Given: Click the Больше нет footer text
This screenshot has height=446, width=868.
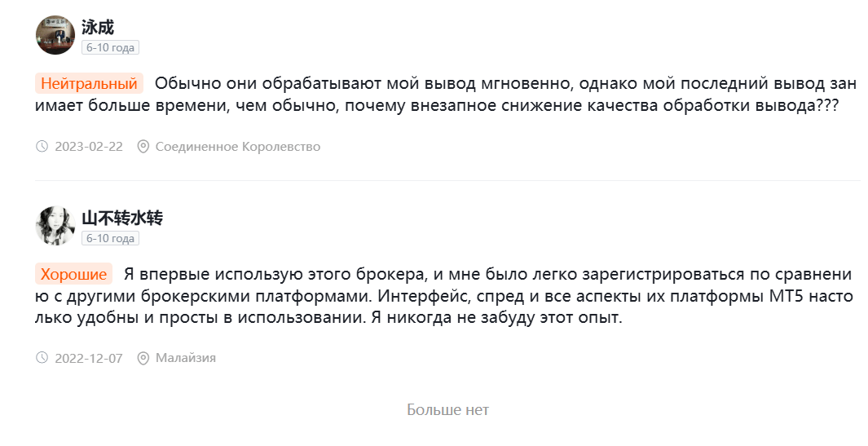Looking at the screenshot, I should 447,410.
